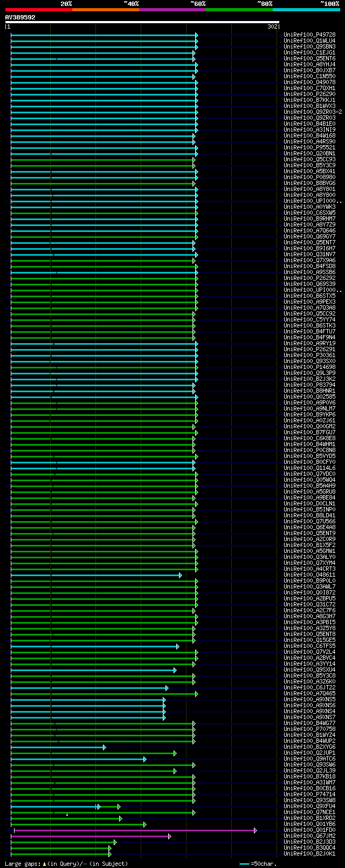Select the query name AV389592

tap(20, 17)
